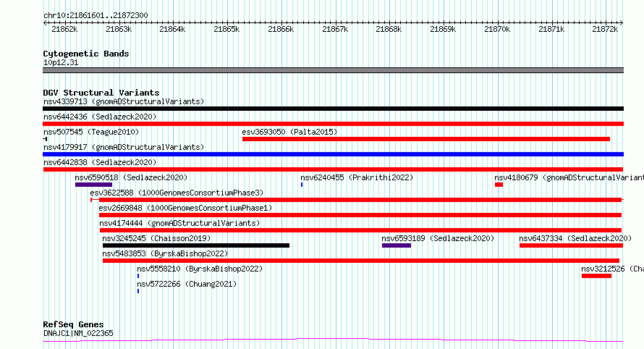Select the red esv3622588 variant bar
The image size is (644, 349).
pos(356,200)
